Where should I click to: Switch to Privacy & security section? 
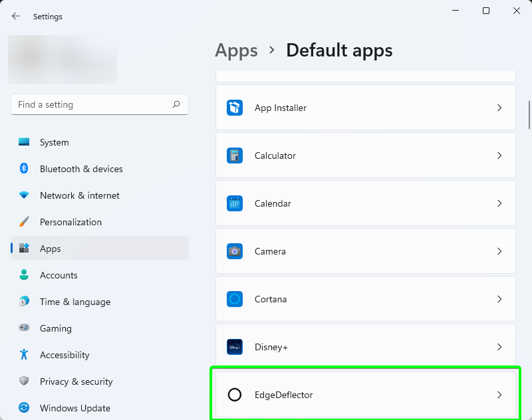[76, 381]
